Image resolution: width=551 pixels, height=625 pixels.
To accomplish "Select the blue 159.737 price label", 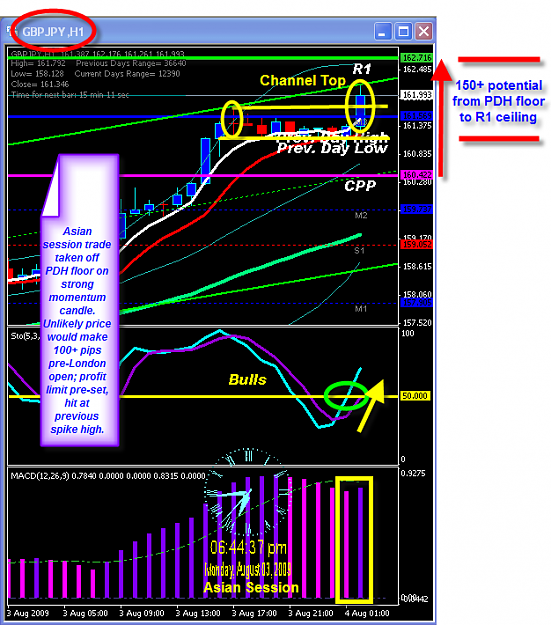I will point(417,209).
